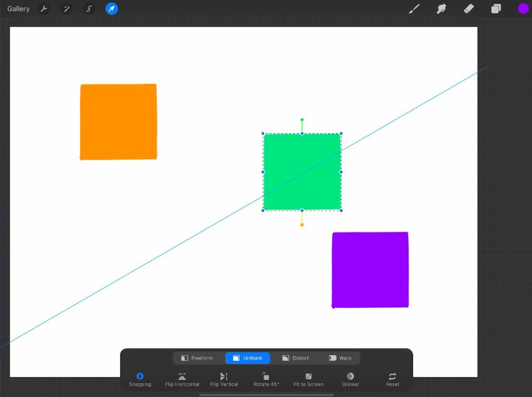Activate the Selection S tool
This screenshot has height=397, width=532.
(89, 9)
